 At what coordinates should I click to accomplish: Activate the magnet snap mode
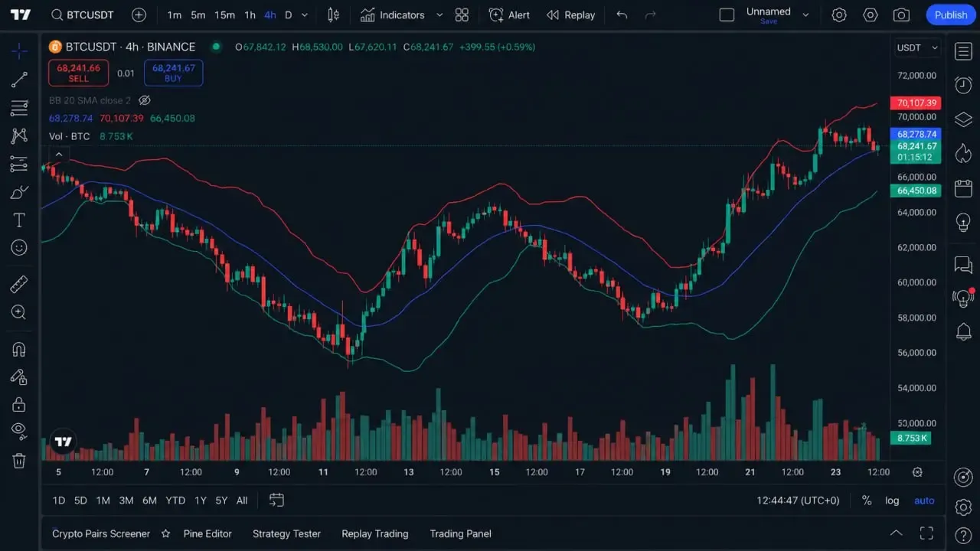(x=19, y=350)
